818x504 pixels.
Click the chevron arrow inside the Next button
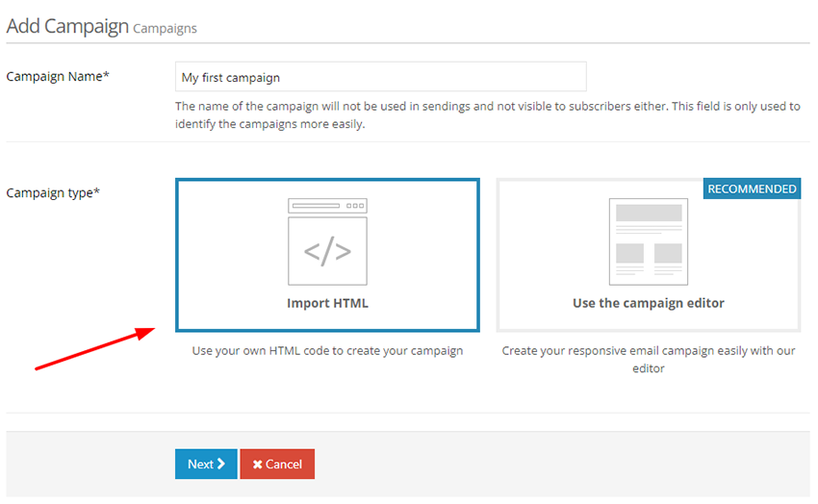(221, 464)
